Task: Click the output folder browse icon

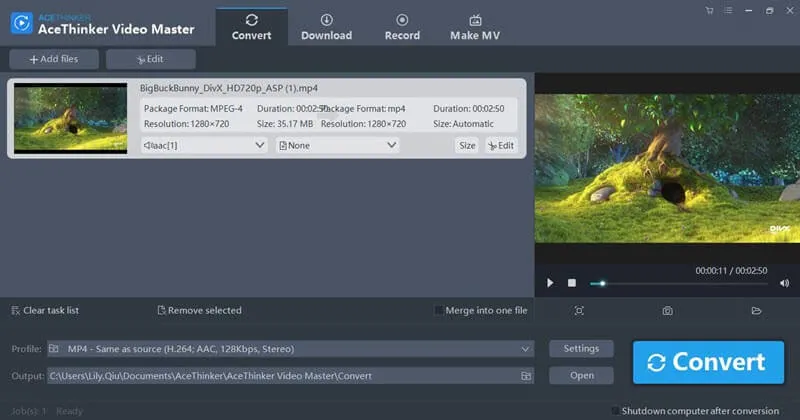Action: (525, 376)
